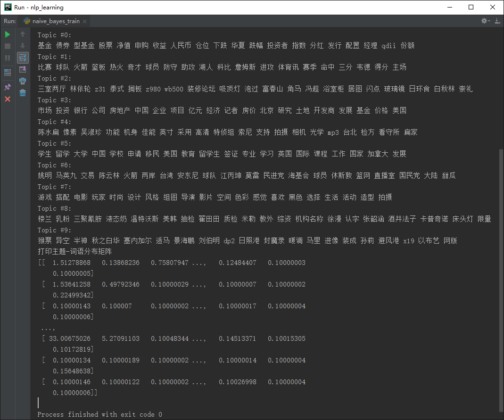This screenshot has height=420, width=504.
Task: Close the naive_bayes_train tab
Action: pos(84,21)
